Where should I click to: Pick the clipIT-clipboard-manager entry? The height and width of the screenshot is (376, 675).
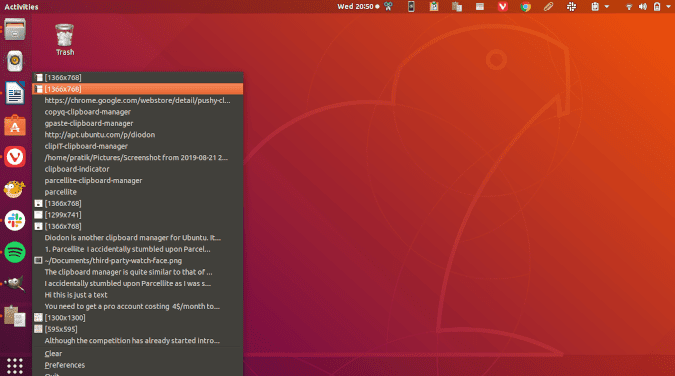tap(138, 146)
